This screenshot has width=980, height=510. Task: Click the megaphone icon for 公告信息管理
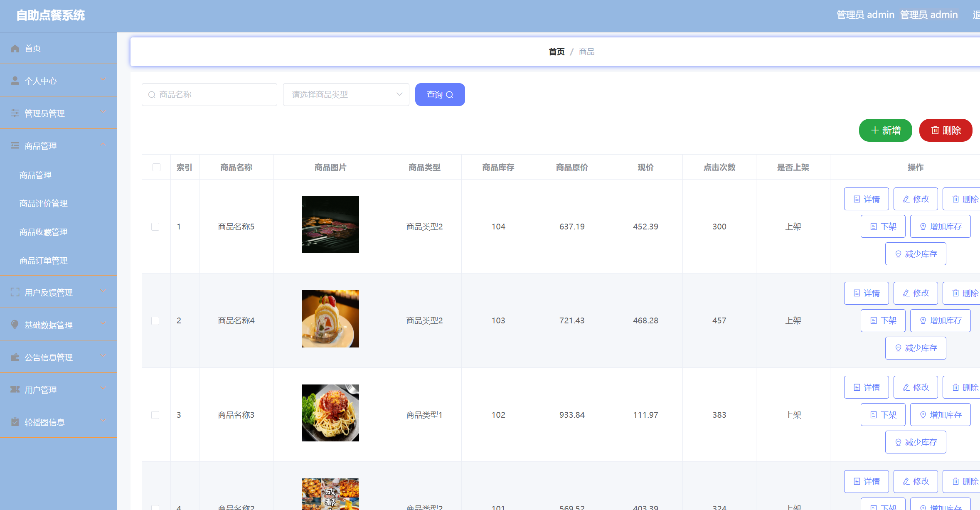(15, 357)
